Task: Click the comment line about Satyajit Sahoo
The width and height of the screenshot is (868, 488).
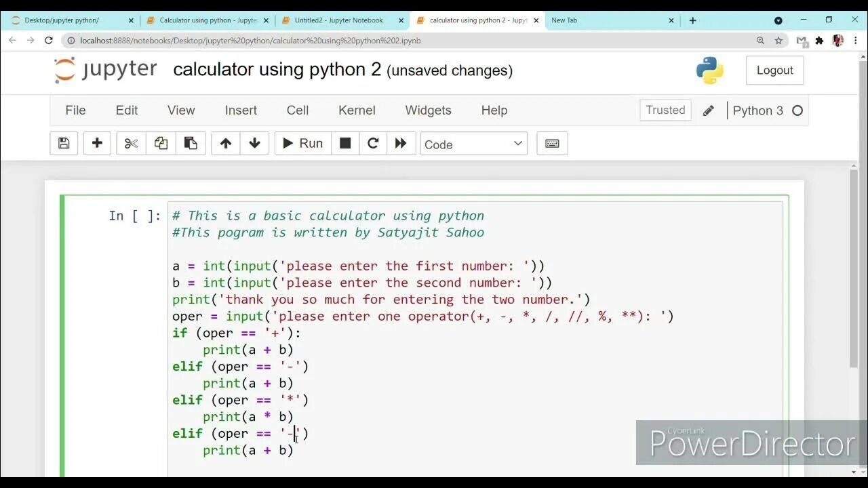Action: (x=328, y=232)
